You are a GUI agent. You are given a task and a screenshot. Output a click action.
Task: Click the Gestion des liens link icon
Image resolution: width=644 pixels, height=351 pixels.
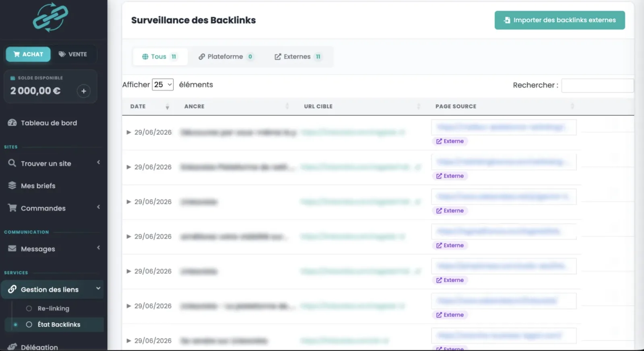[12, 289]
